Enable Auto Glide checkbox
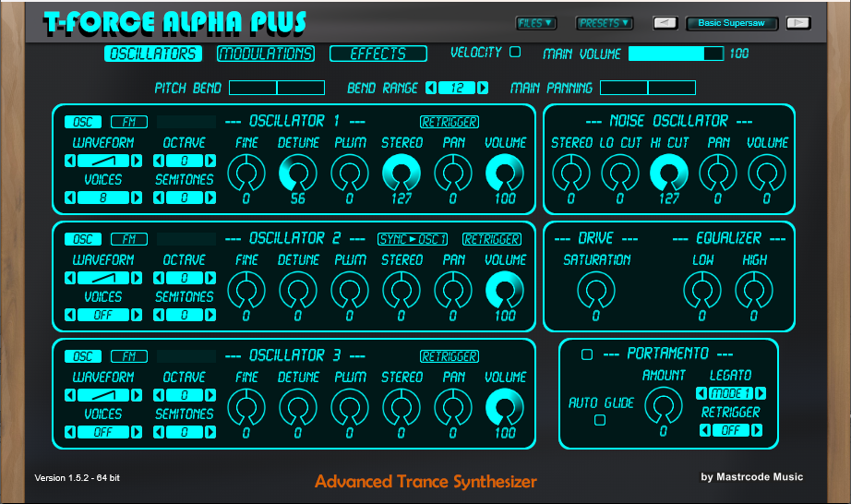Viewport: 851px width, 504px height. (x=600, y=420)
